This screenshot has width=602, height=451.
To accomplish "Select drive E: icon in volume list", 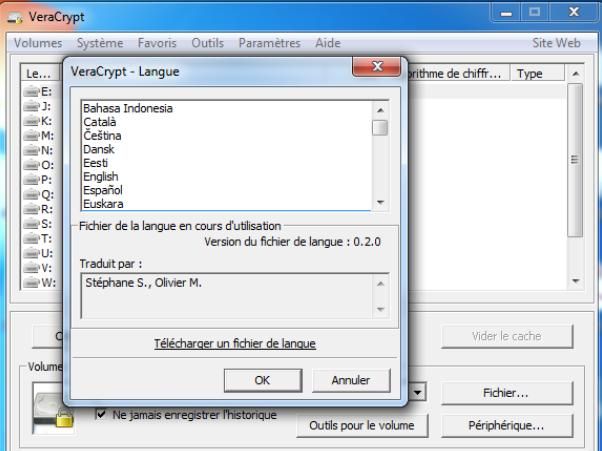I will (x=31, y=92).
